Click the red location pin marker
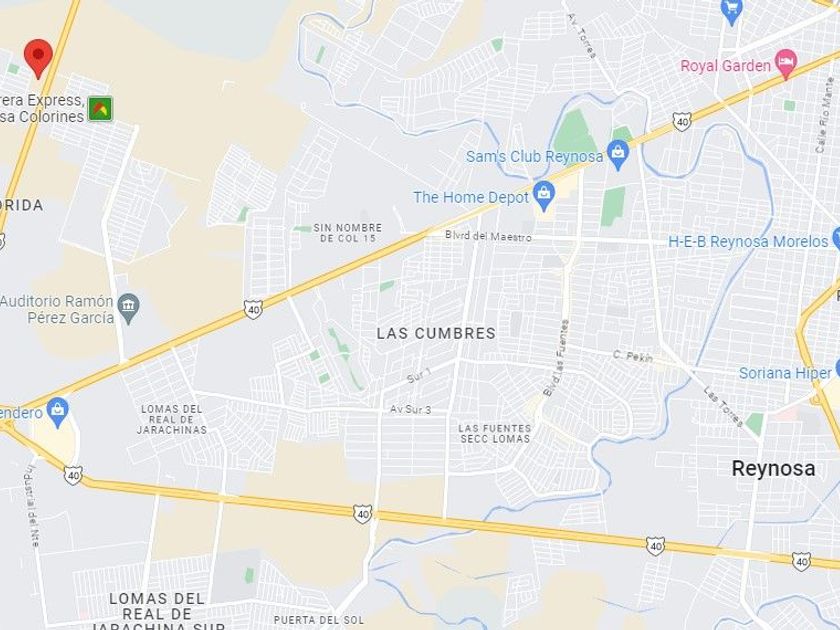 click(38, 58)
